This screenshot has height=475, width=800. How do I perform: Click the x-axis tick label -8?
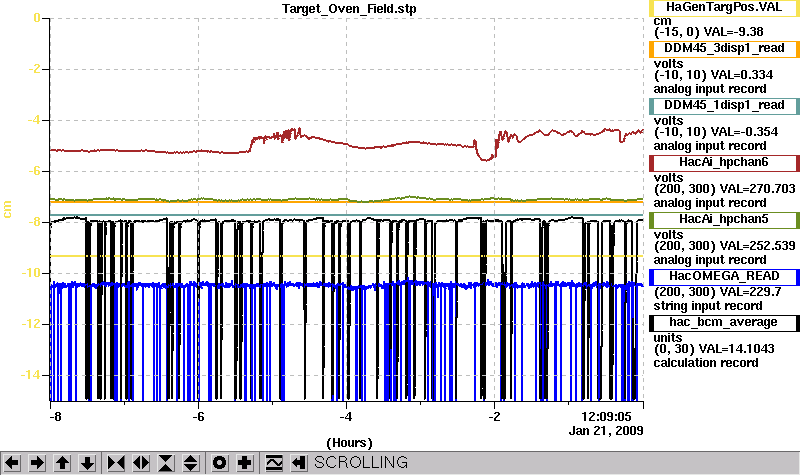pyautogui.click(x=55, y=416)
